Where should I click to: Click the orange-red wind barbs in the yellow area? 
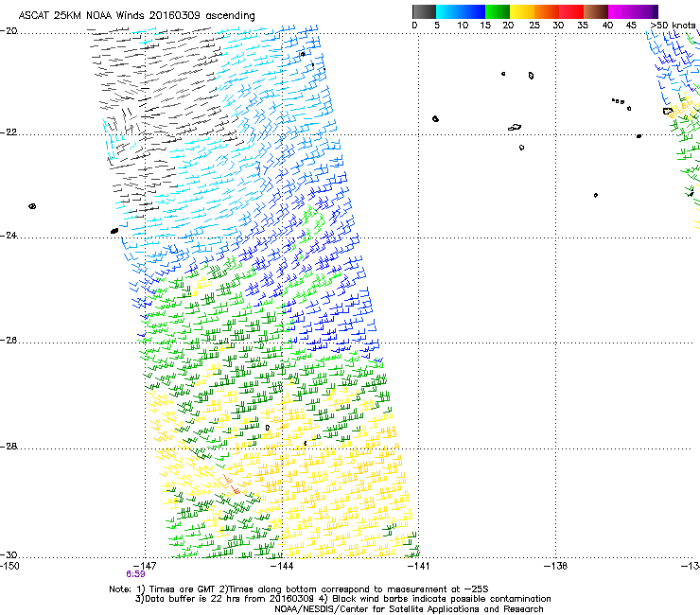pos(231,485)
